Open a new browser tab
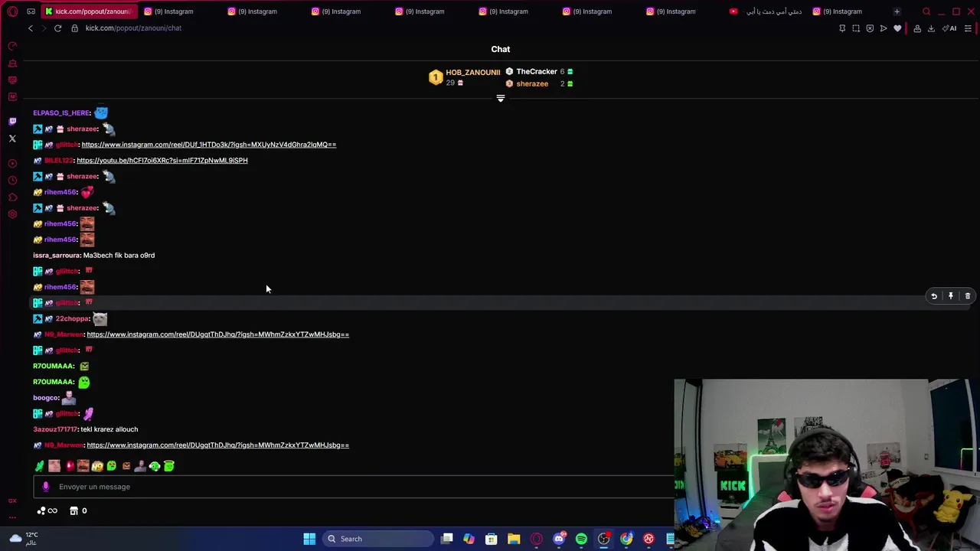The height and width of the screenshot is (551, 980). click(x=897, y=11)
